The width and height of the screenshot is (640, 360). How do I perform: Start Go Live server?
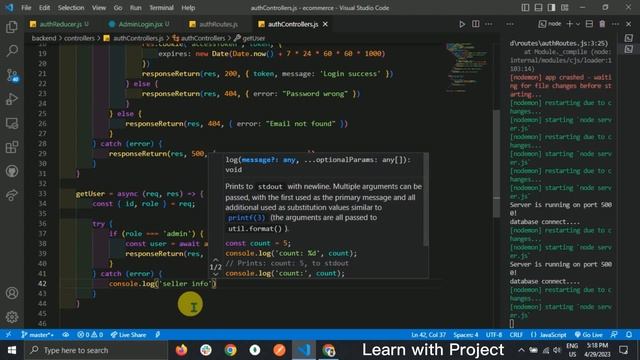point(588,335)
